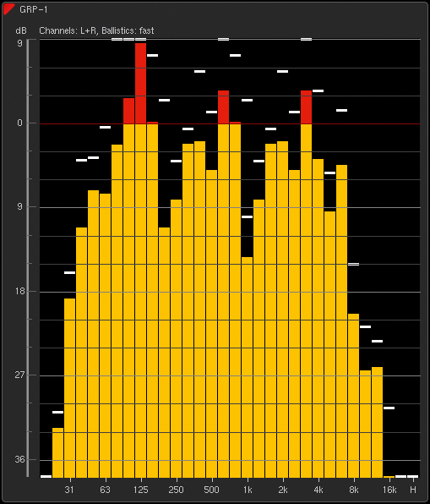The height and width of the screenshot is (504, 430).
Task: Select the 500 frequency axis label
Action: click(x=212, y=490)
